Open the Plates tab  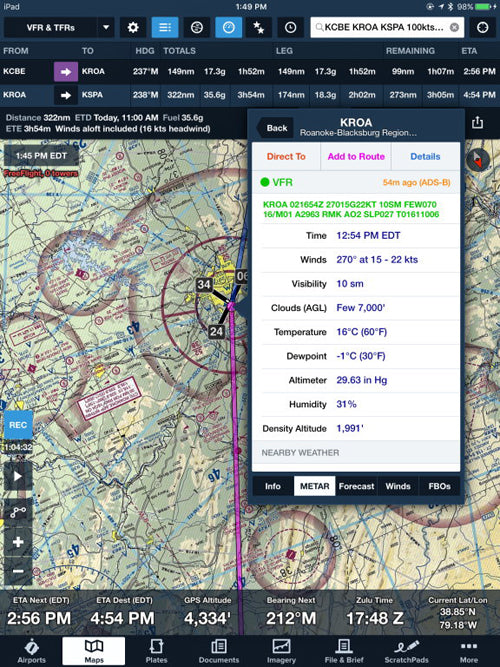point(156,651)
